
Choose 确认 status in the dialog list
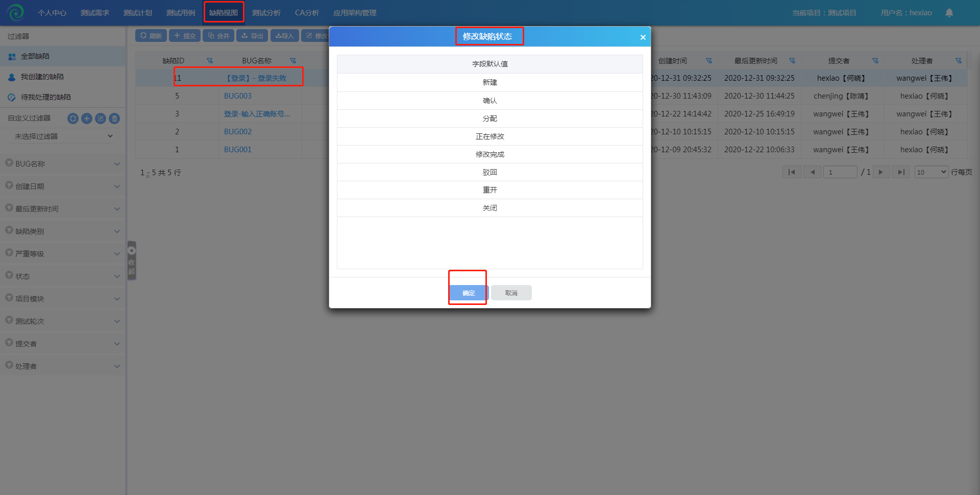tap(490, 101)
